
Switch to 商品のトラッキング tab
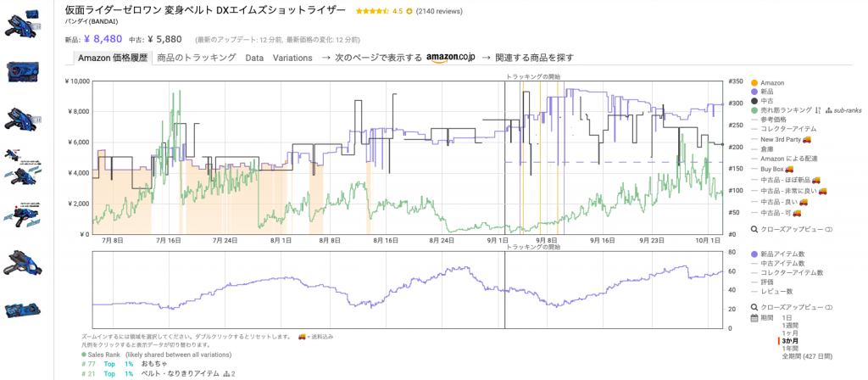coord(196,58)
